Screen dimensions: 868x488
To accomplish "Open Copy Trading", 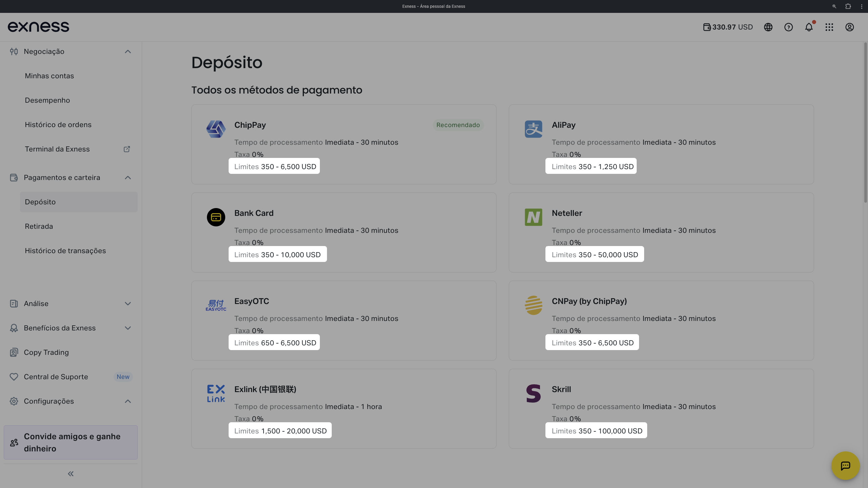I will point(46,352).
